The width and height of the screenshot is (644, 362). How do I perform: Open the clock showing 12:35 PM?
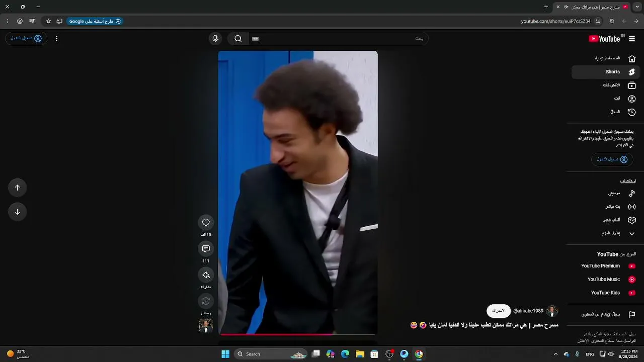pyautogui.click(x=629, y=354)
